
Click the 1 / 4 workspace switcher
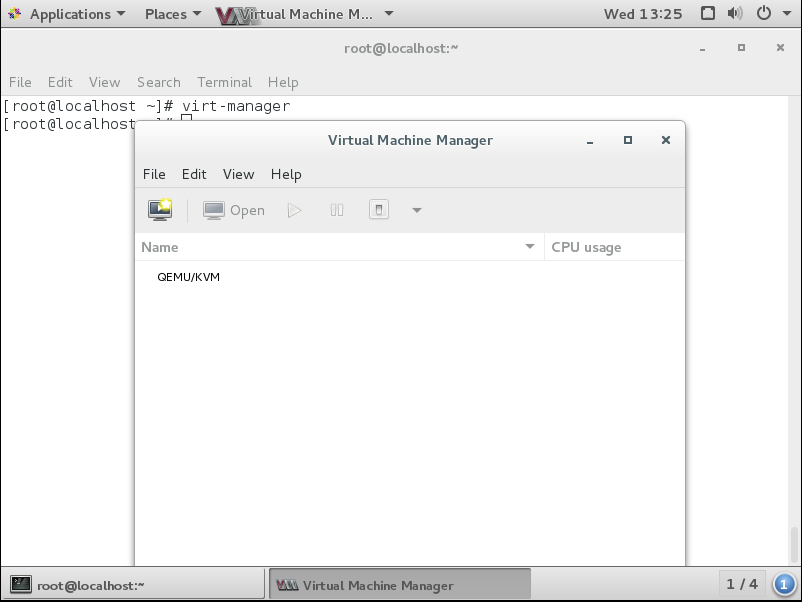tap(742, 584)
